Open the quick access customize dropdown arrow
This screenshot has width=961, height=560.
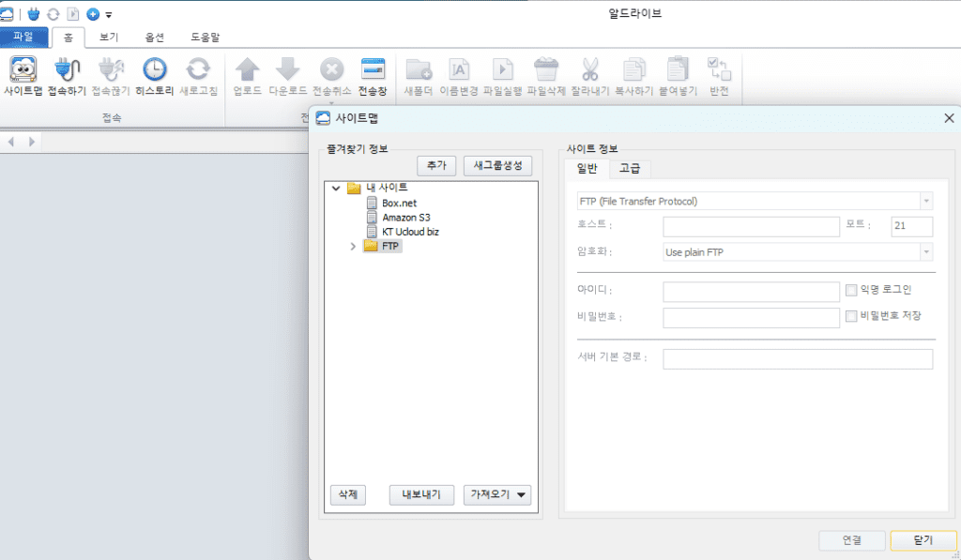coord(109,15)
